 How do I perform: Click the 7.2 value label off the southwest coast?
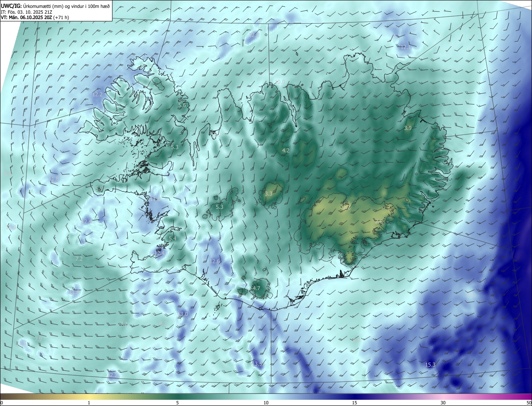tap(79, 259)
